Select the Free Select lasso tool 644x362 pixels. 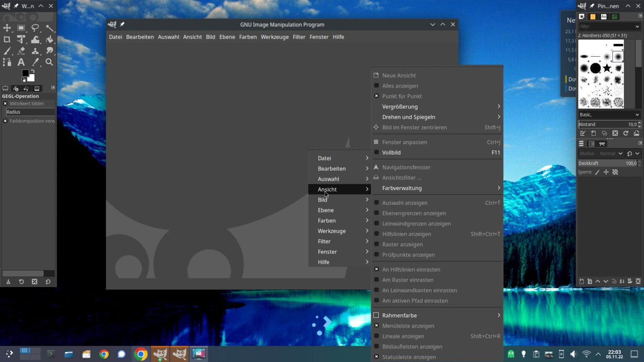[x=35, y=28]
